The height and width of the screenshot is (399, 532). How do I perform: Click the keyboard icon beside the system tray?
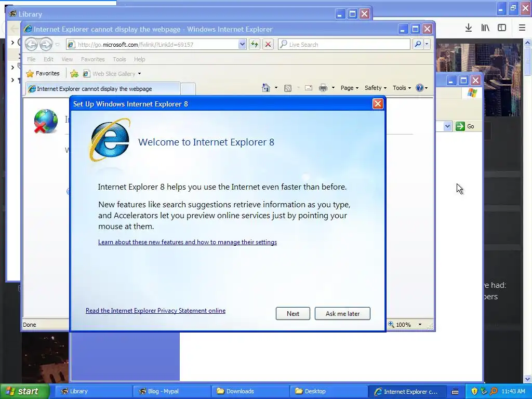tap(455, 392)
